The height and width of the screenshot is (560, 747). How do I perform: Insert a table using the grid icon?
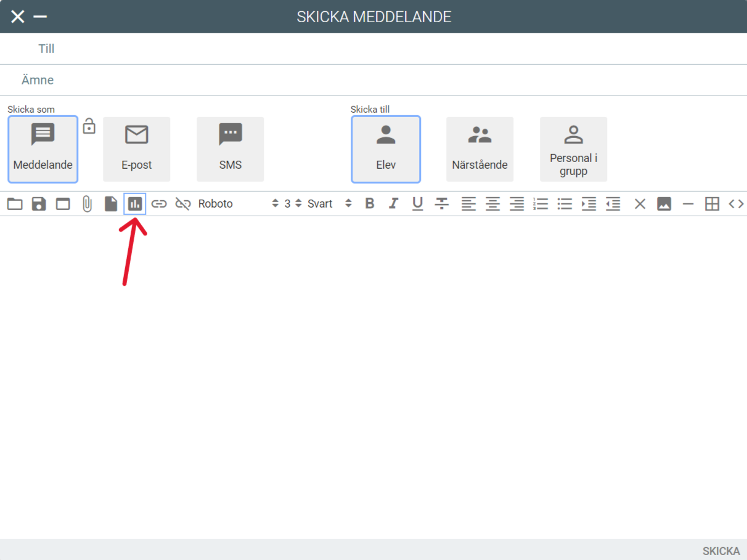pyautogui.click(x=712, y=204)
